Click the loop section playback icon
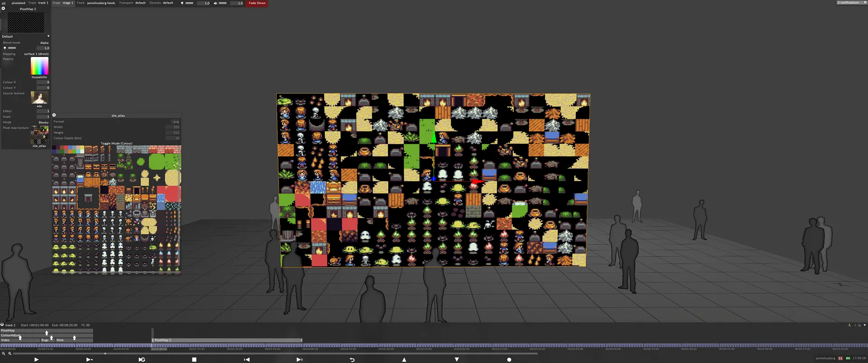The height and width of the screenshot is (363, 868). pyautogui.click(x=142, y=359)
